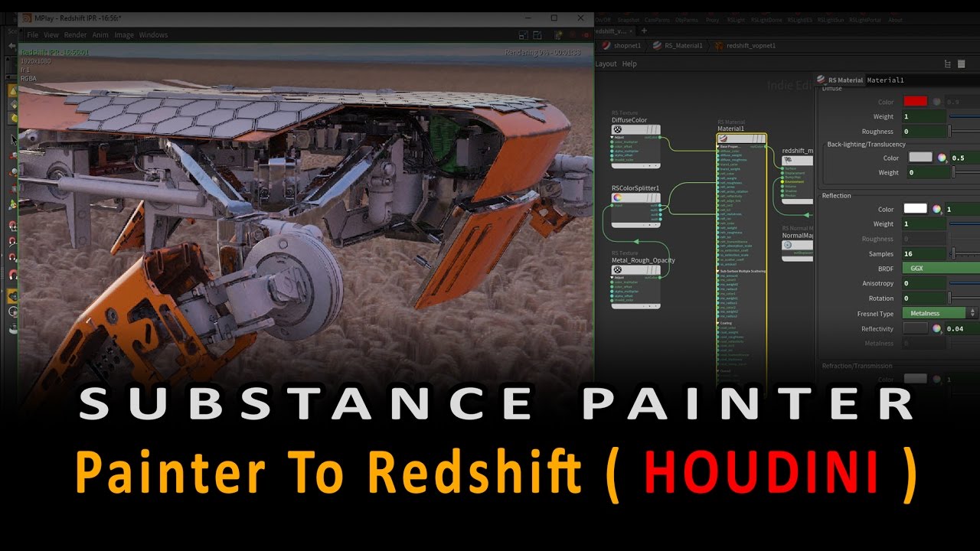This screenshot has width=980, height=551.
Task: Open the Reflection color wheel picker
Action: tap(936, 209)
